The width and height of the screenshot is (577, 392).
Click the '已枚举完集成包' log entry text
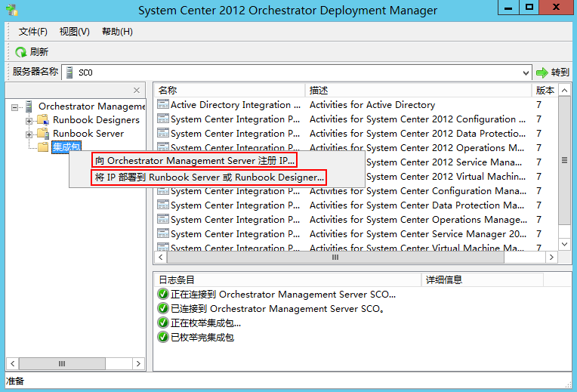202,337
